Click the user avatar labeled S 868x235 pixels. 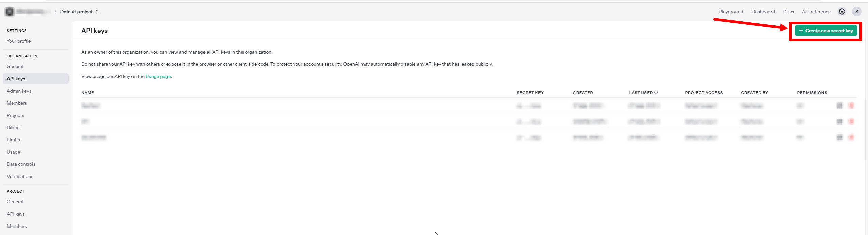pos(856,12)
